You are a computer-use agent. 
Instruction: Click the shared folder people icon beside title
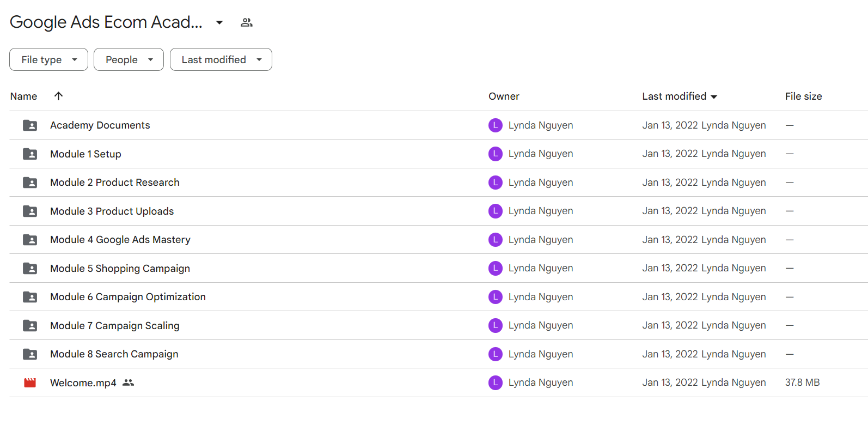[x=247, y=22]
